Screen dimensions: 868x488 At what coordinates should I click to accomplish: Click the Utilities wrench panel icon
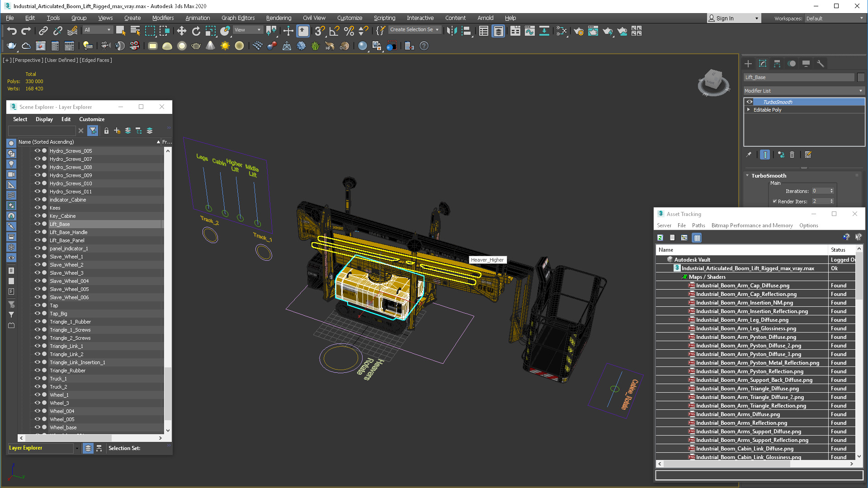pyautogui.click(x=821, y=64)
